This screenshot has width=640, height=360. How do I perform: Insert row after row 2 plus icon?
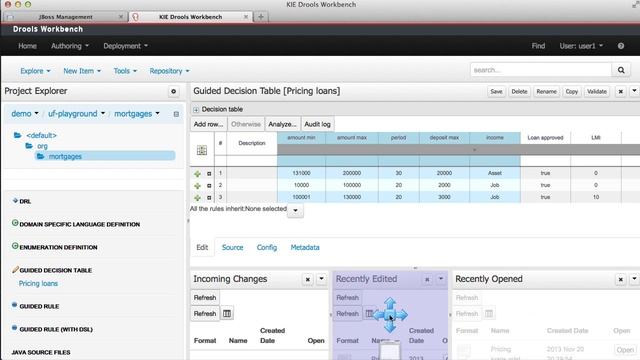[x=198, y=185]
